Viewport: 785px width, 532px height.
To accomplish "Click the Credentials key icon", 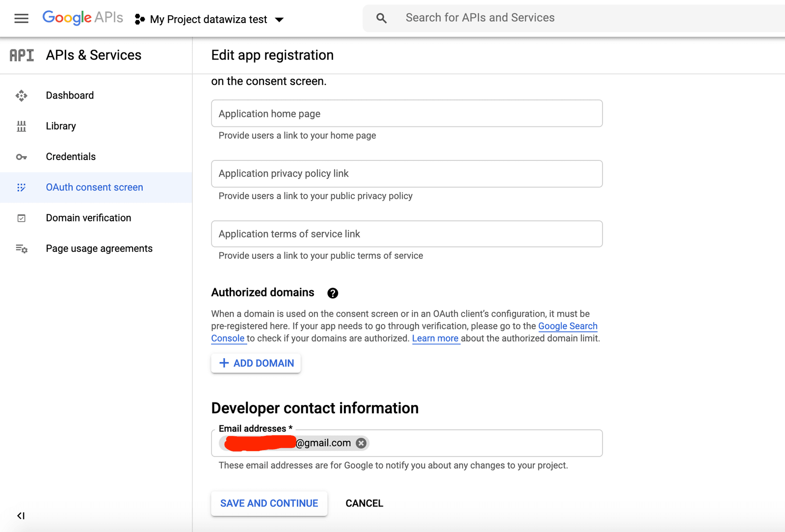I will [x=21, y=157].
